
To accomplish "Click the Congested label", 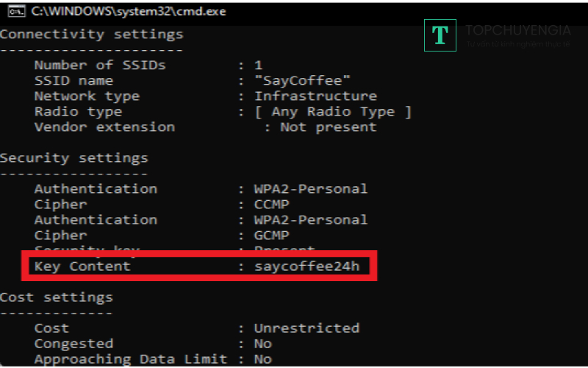I will click(73, 343).
